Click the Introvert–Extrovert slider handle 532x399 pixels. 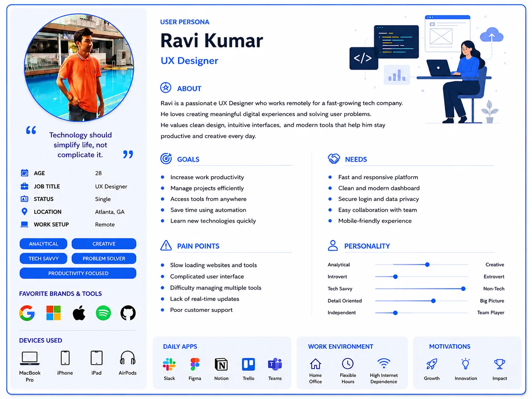395,277
